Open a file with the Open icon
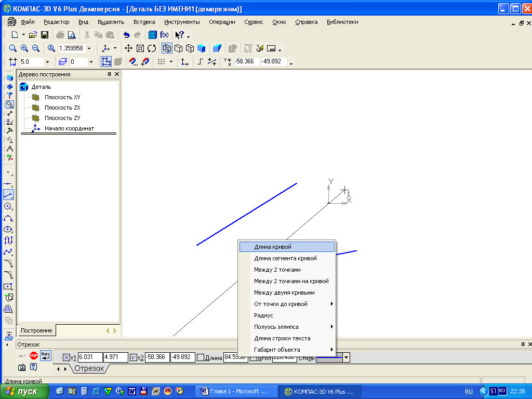The height and width of the screenshot is (399, 532). click(33, 35)
